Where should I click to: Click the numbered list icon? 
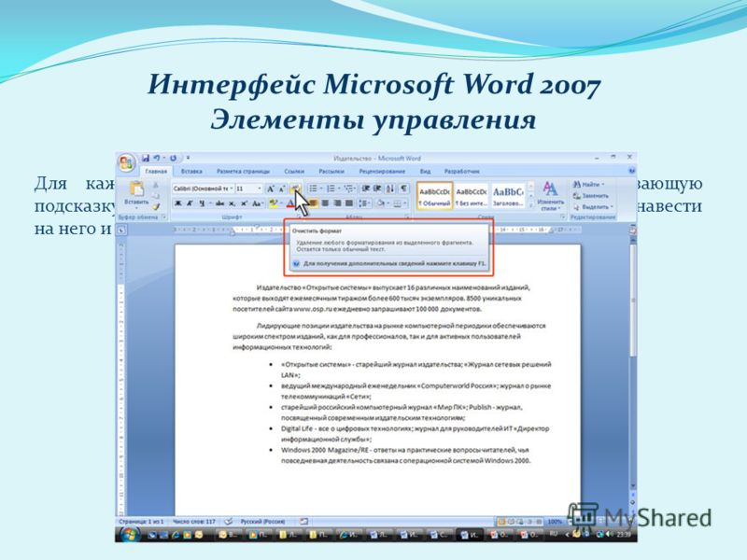331,189
